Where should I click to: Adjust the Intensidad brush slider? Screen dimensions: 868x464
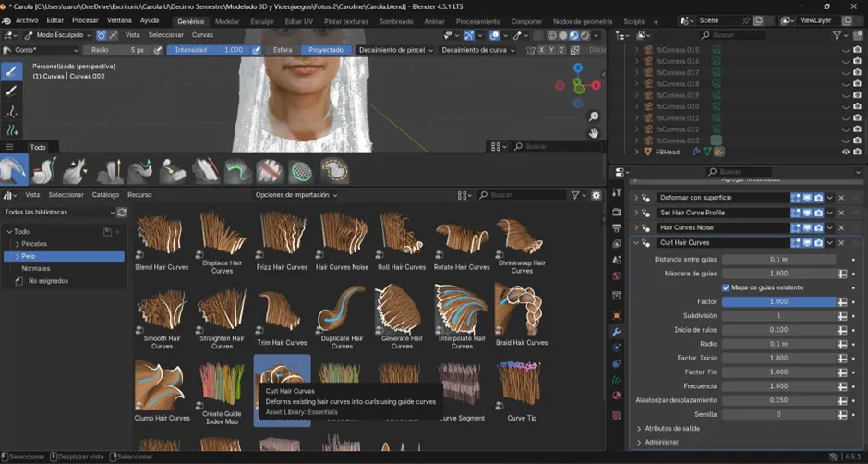(x=208, y=50)
